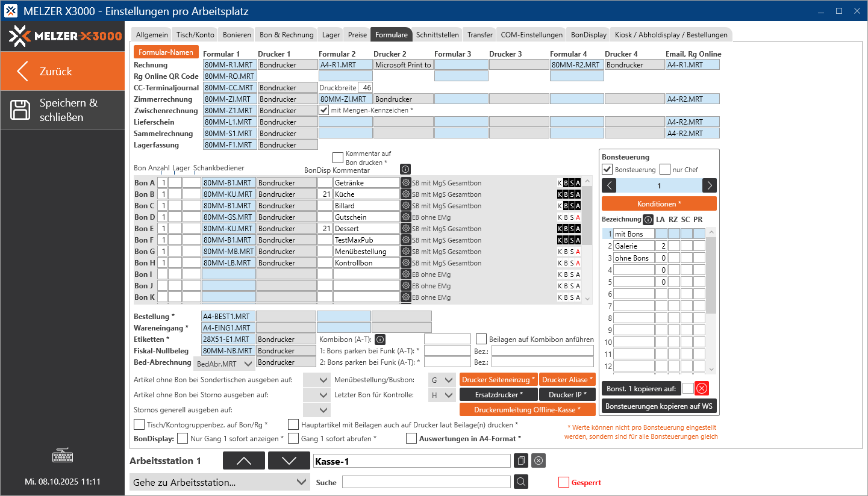The height and width of the screenshot is (496, 868).
Task: Open gear settings for empty Bon I row
Action: pos(406,274)
